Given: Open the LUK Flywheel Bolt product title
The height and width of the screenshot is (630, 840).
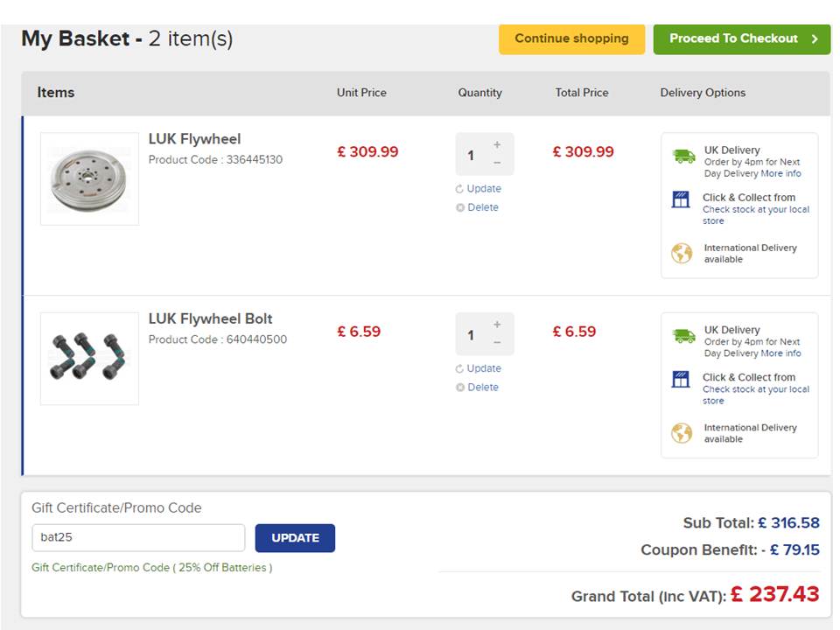Looking at the screenshot, I should pyautogui.click(x=211, y=319).
